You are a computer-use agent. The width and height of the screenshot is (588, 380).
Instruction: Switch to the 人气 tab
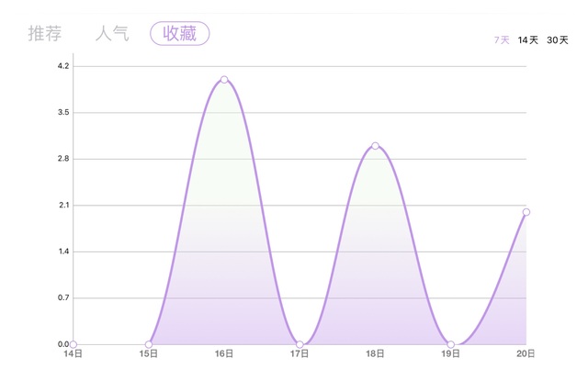[111, 34]
